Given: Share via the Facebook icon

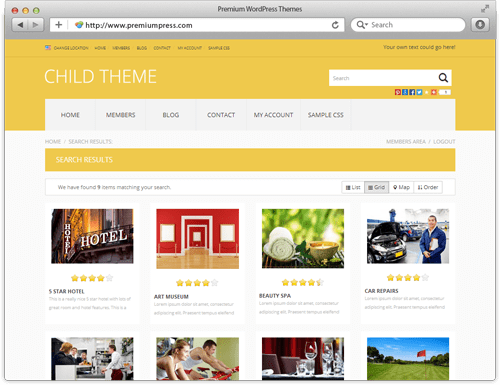Looking at the screenshot, I should click(x=412, y=92).
